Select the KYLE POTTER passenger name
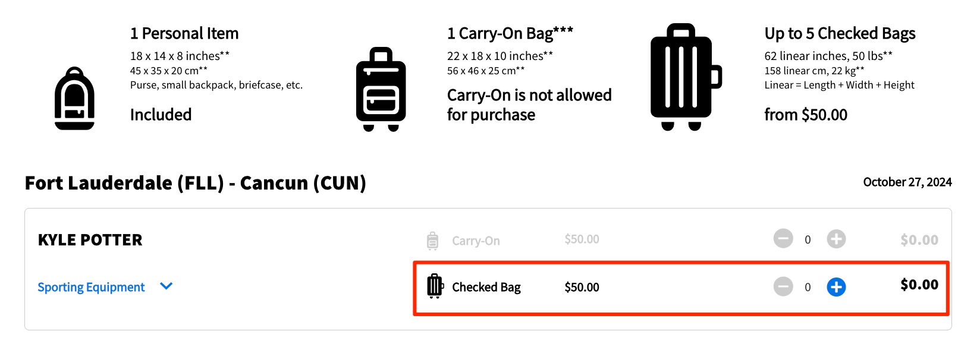This screenshot has width=980, height=347. 90,239
